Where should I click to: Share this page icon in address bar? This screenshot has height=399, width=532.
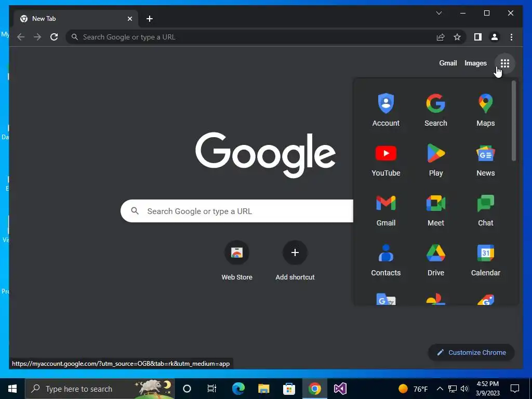[x=441, y=37]
